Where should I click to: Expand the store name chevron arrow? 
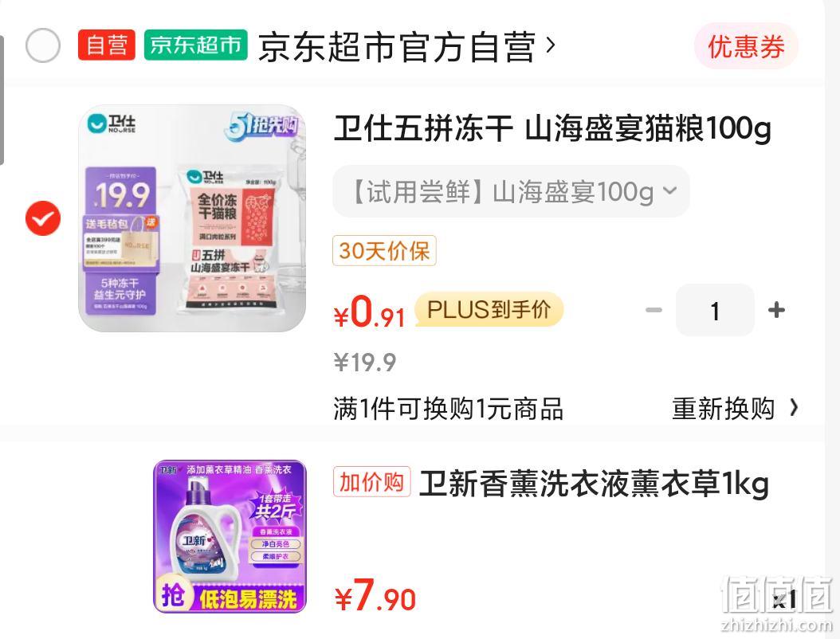click(550, 46)
